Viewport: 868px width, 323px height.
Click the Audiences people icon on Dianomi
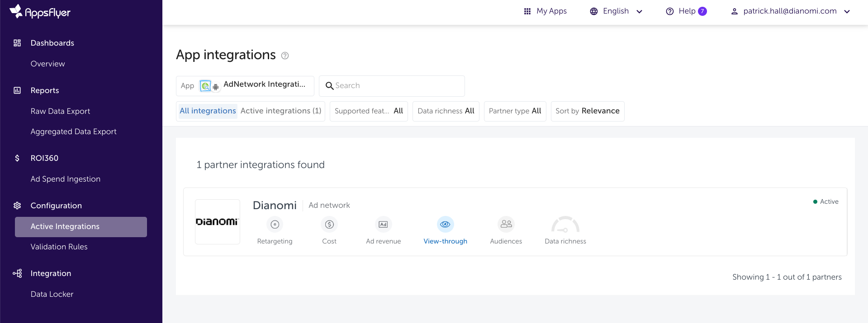click(x=506, y=224)
